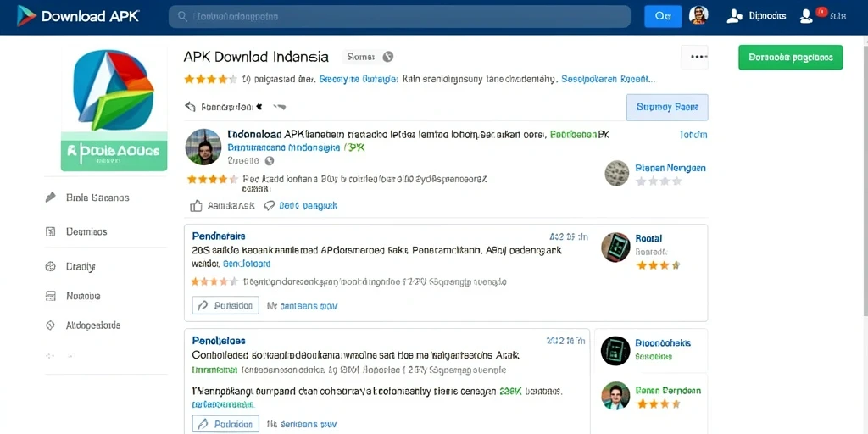The height and width of the screenshot is (434, 868).
Task: Focus the search input field in the header
Action: pyautogui.click(x=399, y=17)
